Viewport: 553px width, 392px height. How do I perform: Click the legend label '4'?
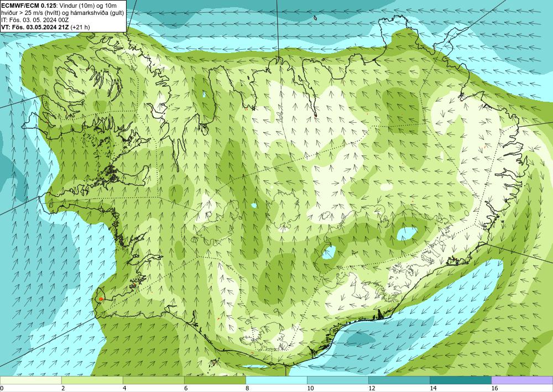point(124,388)
